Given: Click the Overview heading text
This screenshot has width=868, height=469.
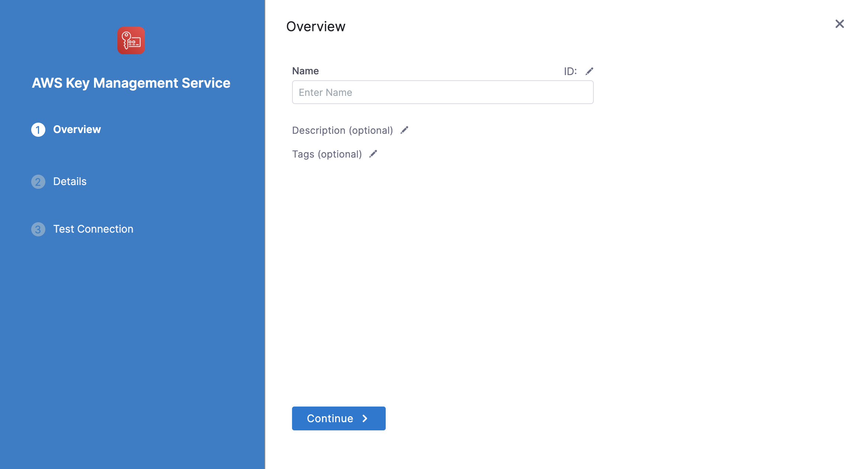Looking at the screenshot, I should [316, 26].
